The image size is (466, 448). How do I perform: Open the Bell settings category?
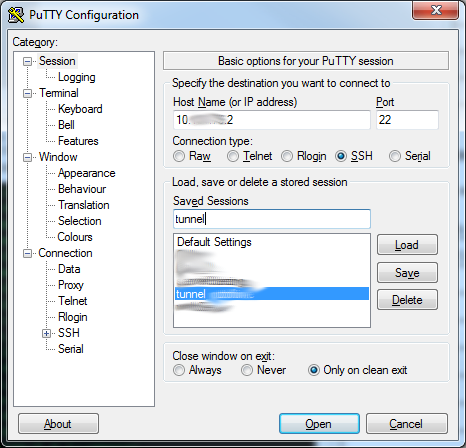pos(66,125)
